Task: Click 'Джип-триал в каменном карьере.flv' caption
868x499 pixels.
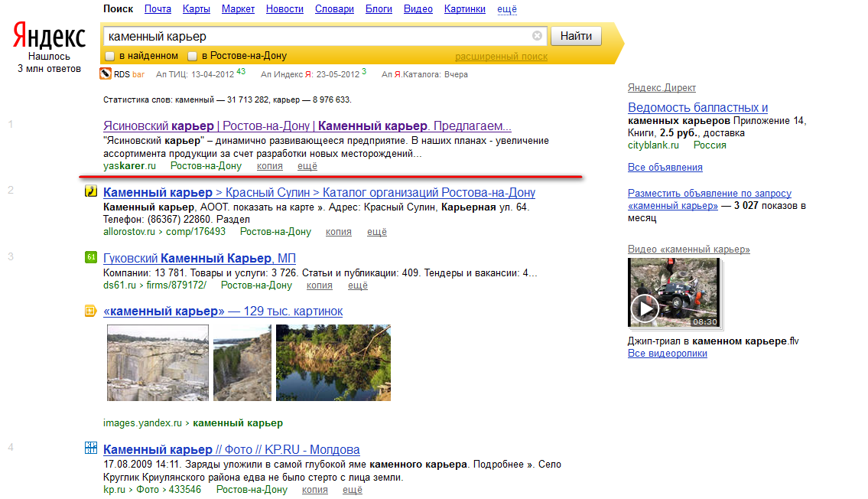Action: click(x=713, y=341)
